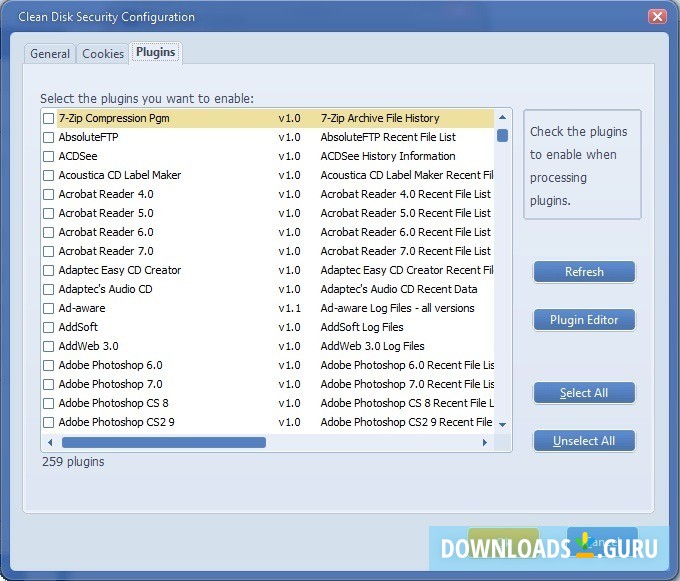
Task: Enable Adobe Photoshop CS2 9 checkbox
Action: [49, 422]
